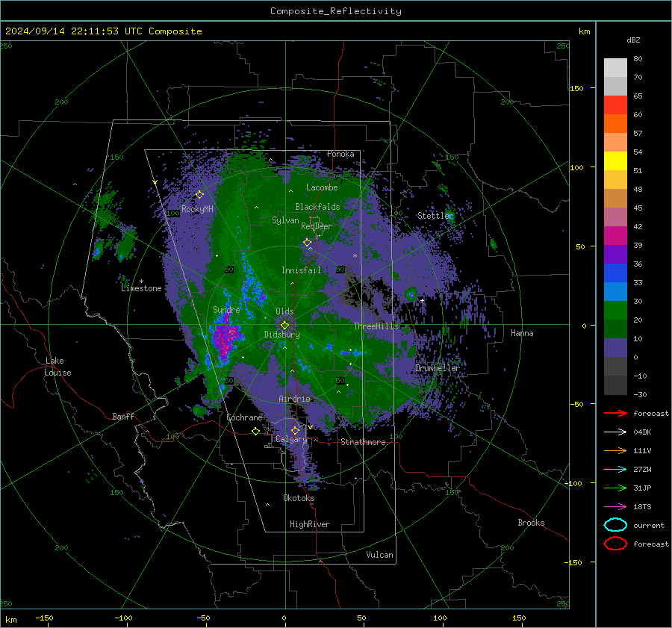Click the RedDeer city label
This screenshot has width=672, height=628.
[317, 226]
